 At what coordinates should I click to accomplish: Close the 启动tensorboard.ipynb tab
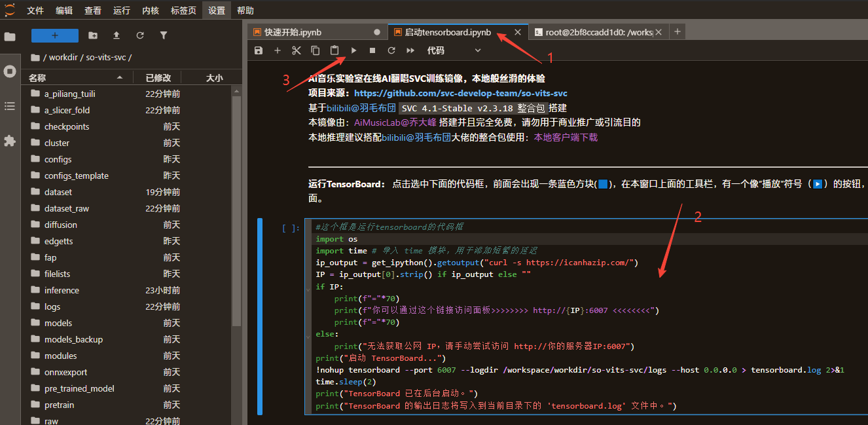[518, 32]
